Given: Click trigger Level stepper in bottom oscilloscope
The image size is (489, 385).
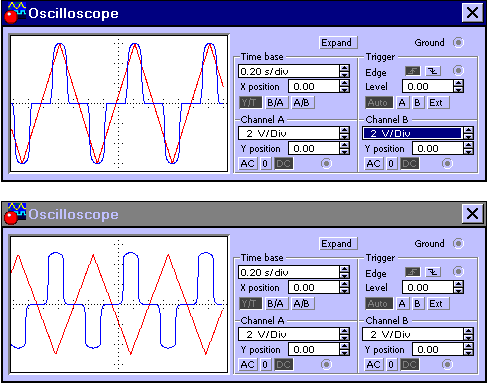Looking at the screenshot, I should tap(459, 288).
